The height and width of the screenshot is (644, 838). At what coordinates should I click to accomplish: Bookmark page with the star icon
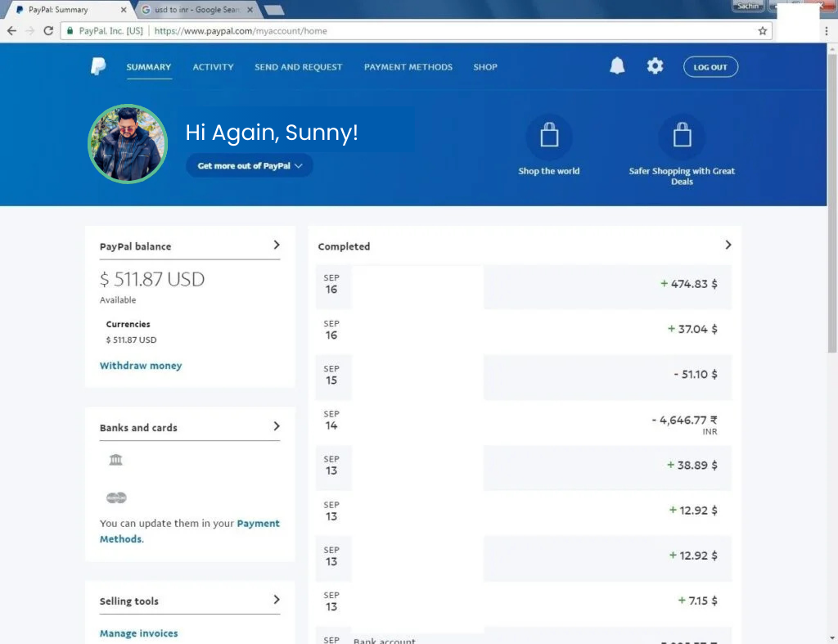point(762,31)
